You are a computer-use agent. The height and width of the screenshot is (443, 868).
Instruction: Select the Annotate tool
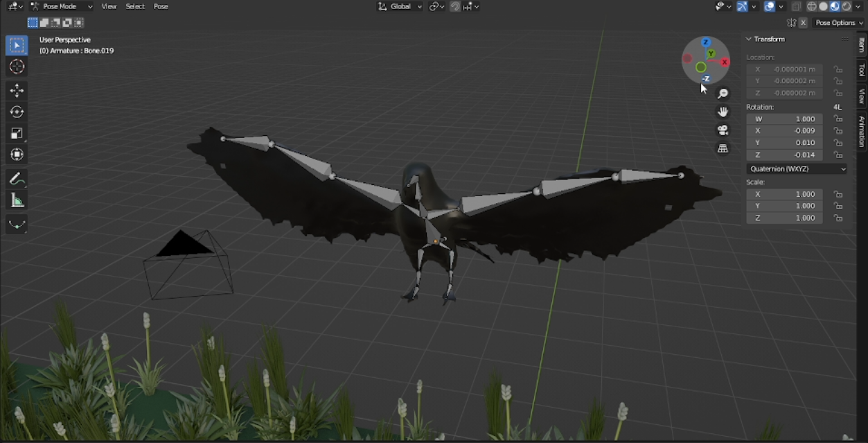coord(17,179)
